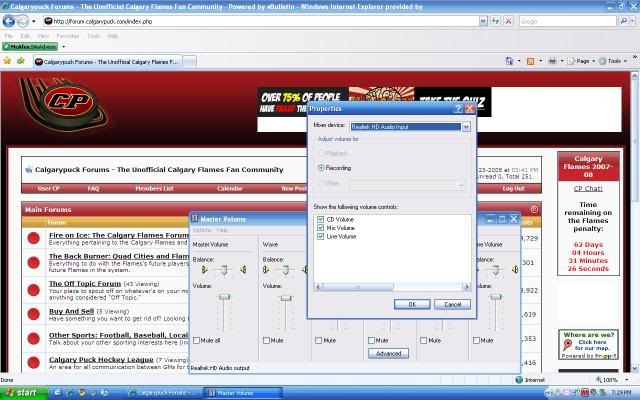The height and width of the screenshot is (400, 640).
Task: Expand the address bar history dropdown
Action: tap(483, 21)
